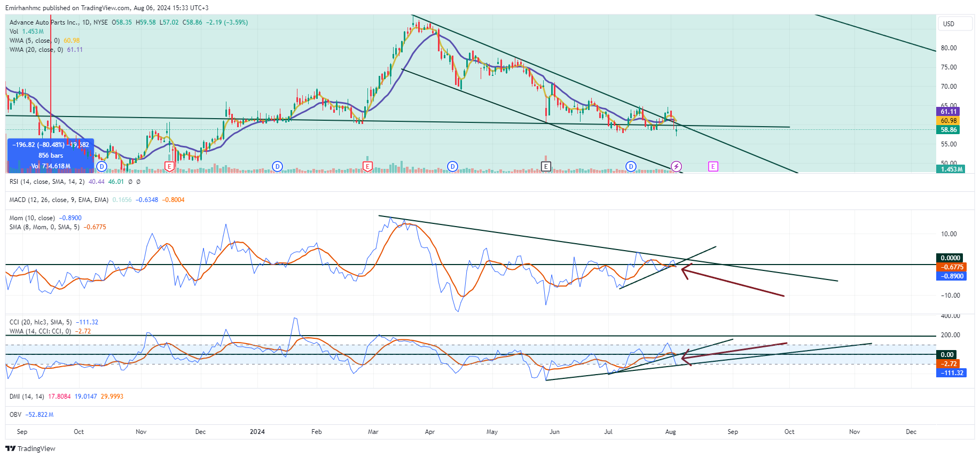
Task: Click the Feb label on the time axis
Action: tap(317, 432)
